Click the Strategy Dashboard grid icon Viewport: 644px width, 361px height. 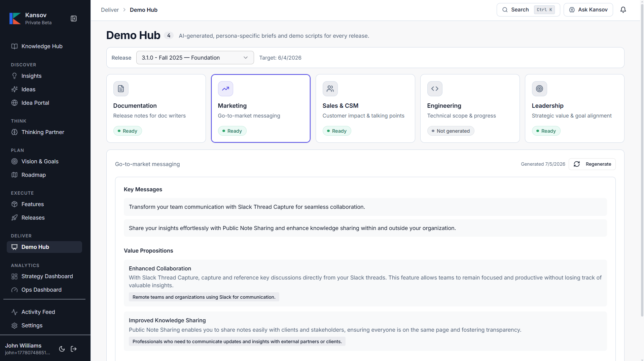tap(14, 276)
